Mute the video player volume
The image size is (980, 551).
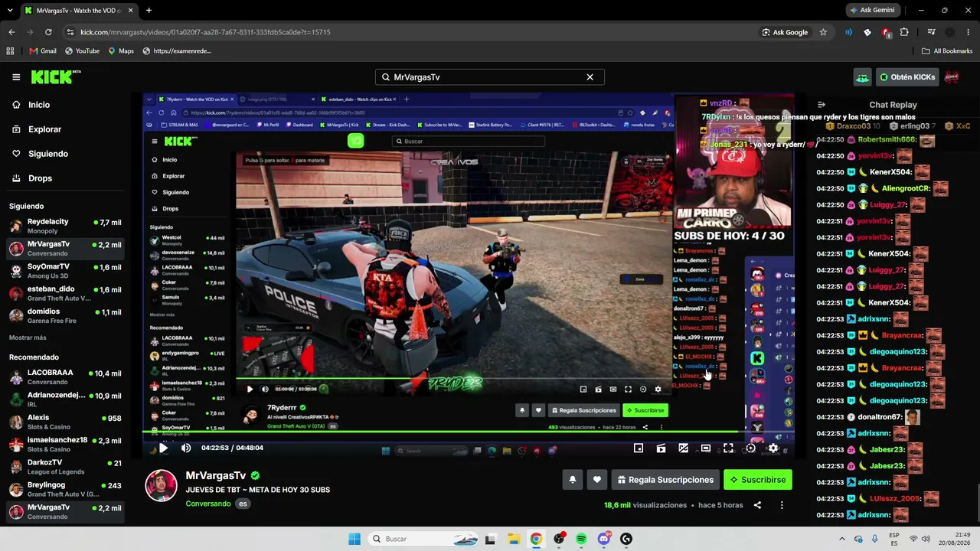pyautogui.click(x=186, y=448)
